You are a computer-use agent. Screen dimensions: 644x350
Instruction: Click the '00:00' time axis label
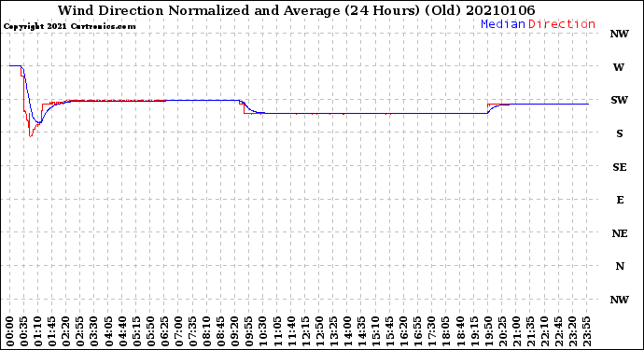(10, 331)
